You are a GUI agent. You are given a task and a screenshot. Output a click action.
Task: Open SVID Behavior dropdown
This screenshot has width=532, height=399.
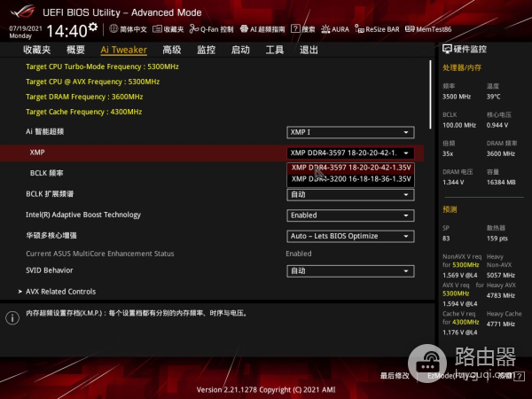pyautogui.click(x=350, y=271)
